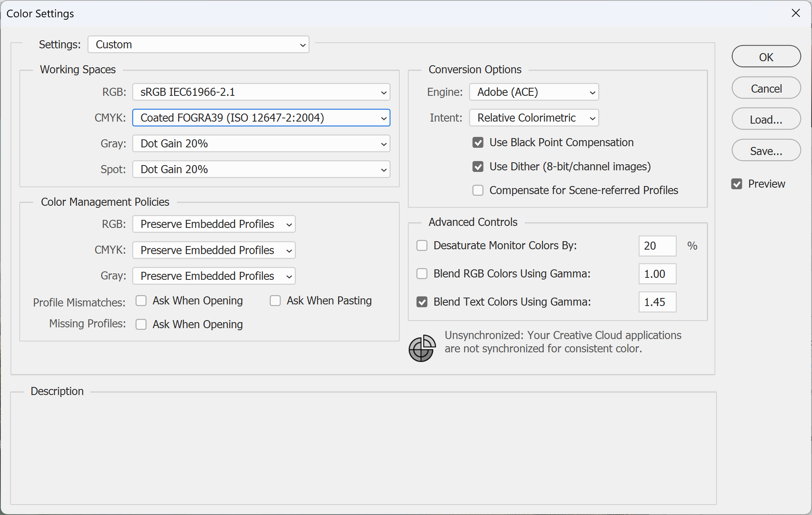Open the Spot working space dropdown
Viewport: 812px width, 515px height.
coord(261,170)
